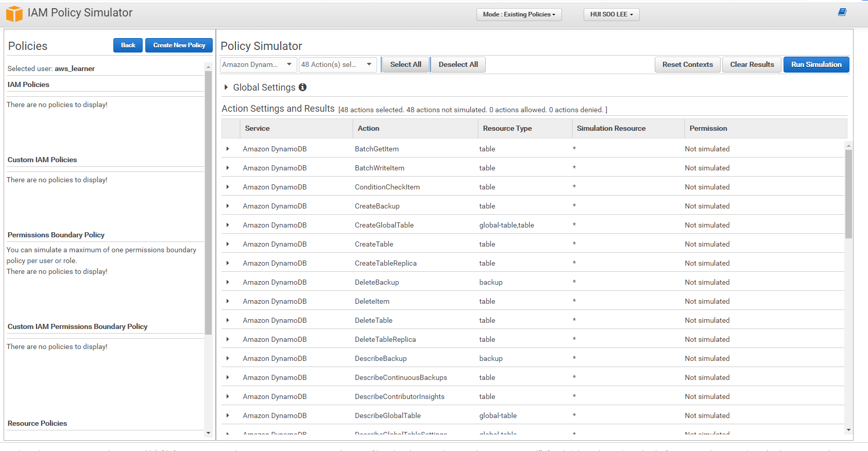Expand the DeleteItem row
This screenshot has height=451, width=868.
[228, 301]
